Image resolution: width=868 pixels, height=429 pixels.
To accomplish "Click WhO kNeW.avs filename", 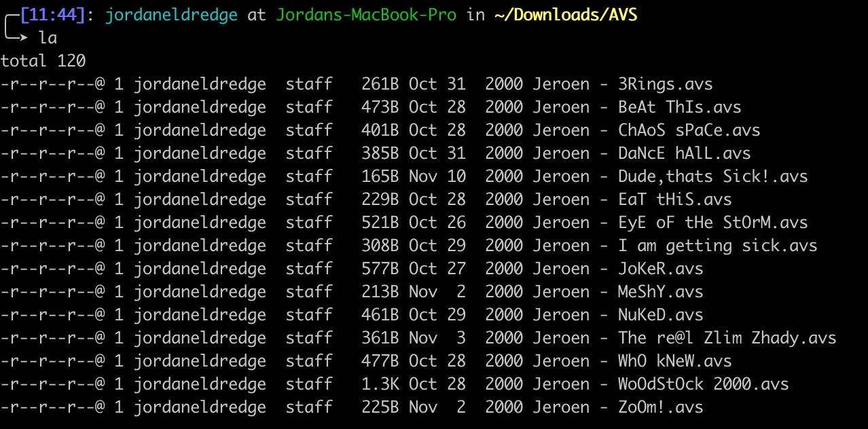I will pyautogui.click(x=675, y=361).
